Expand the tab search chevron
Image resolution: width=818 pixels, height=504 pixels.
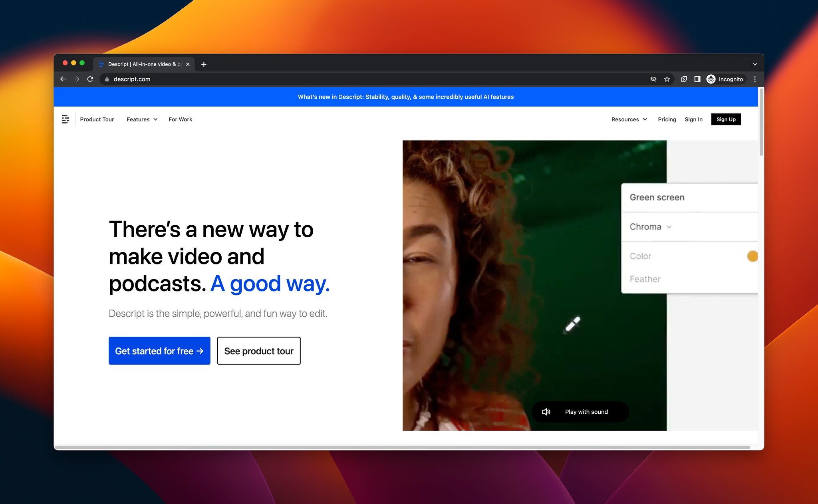(755, 64)
